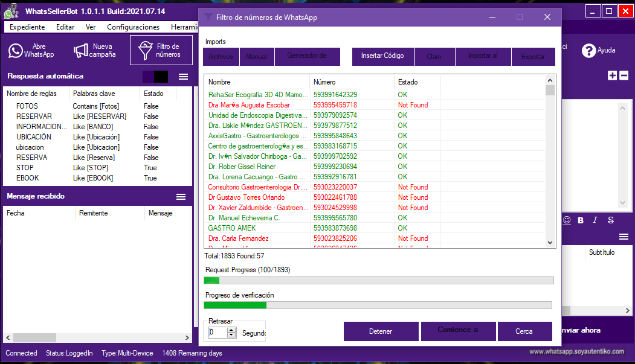Click the Request Progress bar
635x364 pixels.
pyautogui.click(x=379, y=281)
